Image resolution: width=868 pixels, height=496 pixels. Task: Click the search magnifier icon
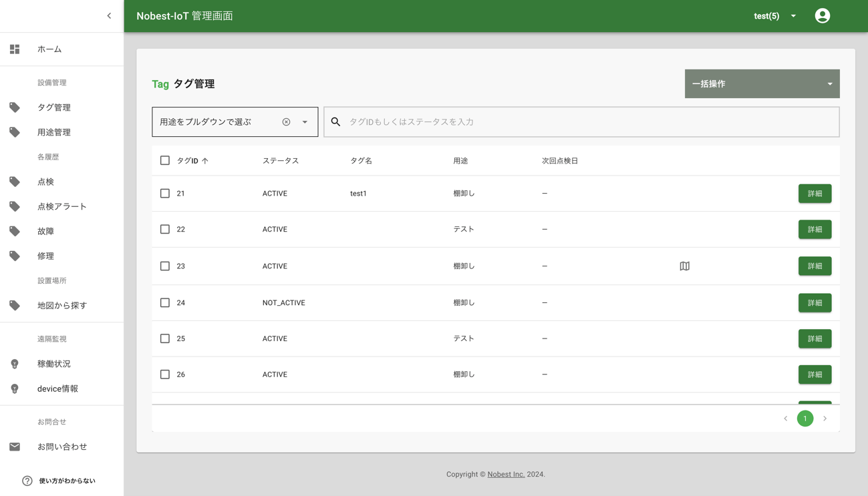[335, 121]
